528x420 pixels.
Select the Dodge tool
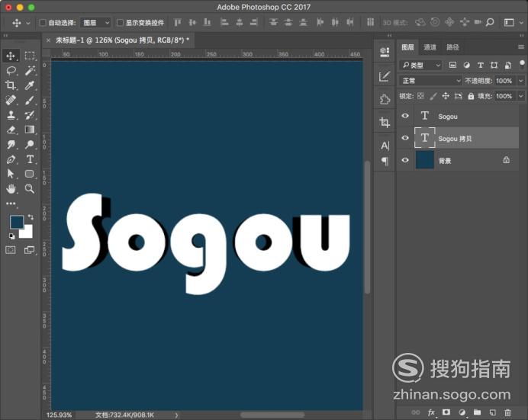point(30,145)
